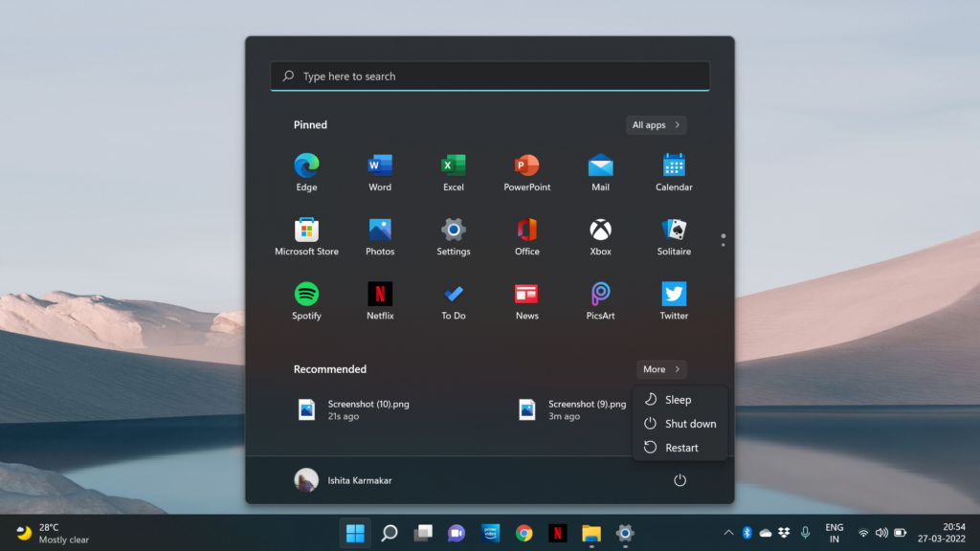This screenshot has width=980, height=551.
Task: Open the Edge browser from Pinned
Action: [306, 172]
